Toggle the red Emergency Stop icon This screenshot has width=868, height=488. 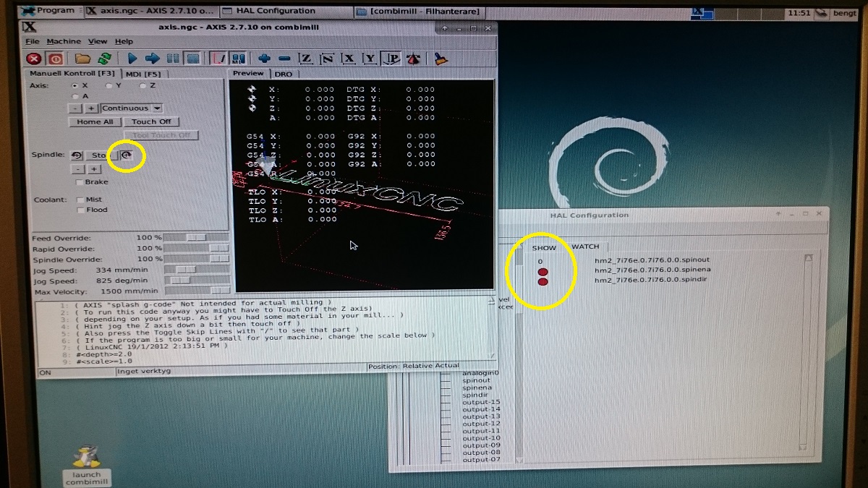pyautogui.click(x=33, y=59)
